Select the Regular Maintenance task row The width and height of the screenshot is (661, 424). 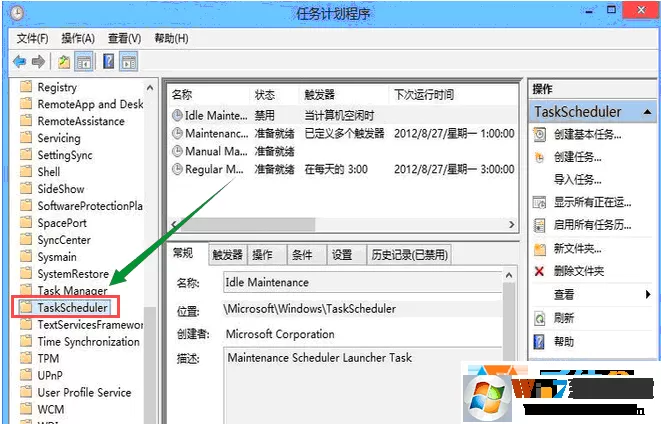point(343,169)
